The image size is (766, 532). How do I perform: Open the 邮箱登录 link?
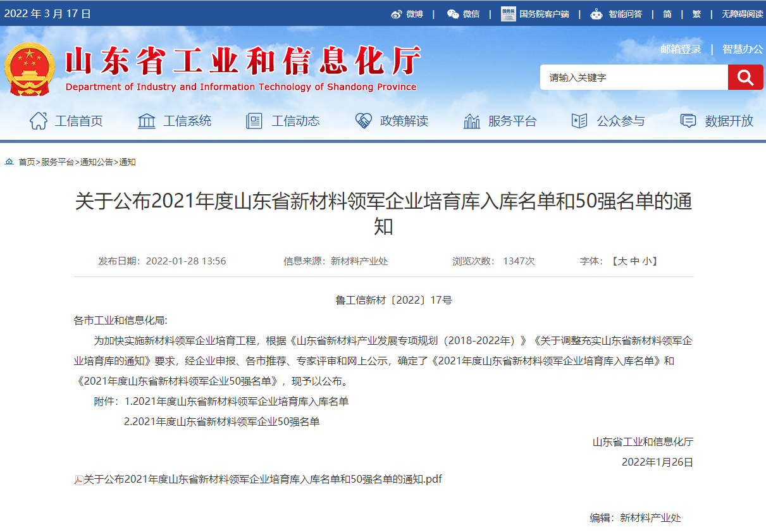click(x=681, y=49)
